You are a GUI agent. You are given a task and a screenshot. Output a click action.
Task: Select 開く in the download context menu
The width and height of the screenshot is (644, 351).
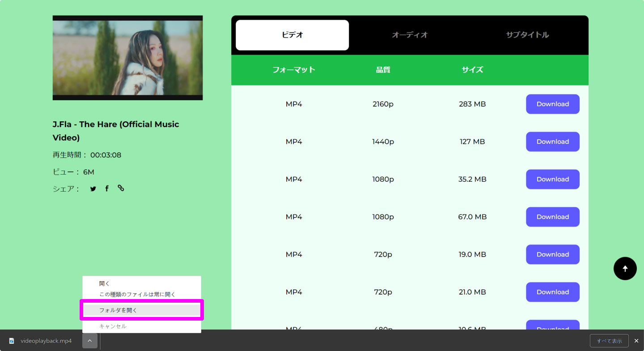(142, 284)
